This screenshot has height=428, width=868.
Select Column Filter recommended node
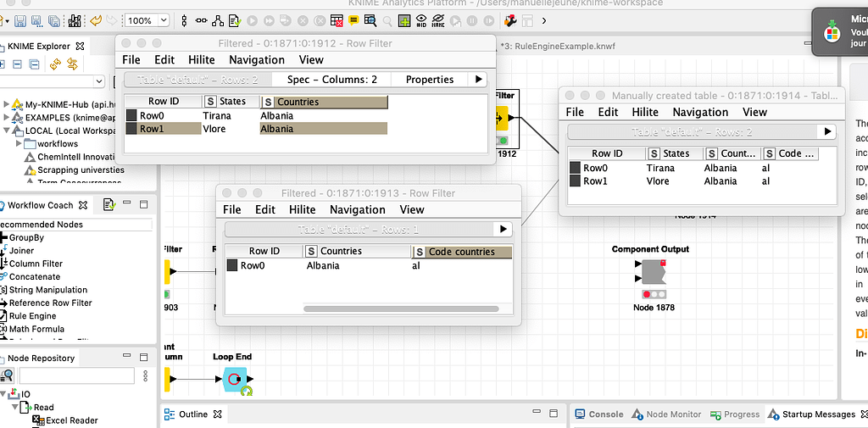[36, 264]
